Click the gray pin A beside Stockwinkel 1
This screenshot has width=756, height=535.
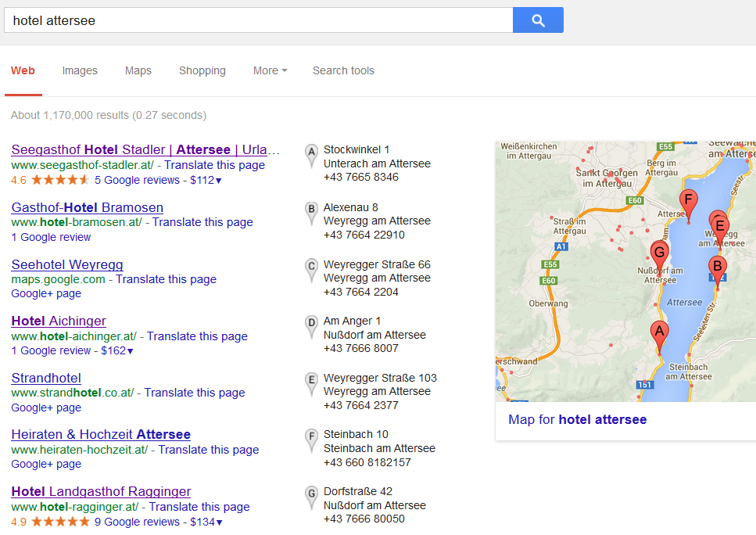pyautogui.click(x=311, y=156)
